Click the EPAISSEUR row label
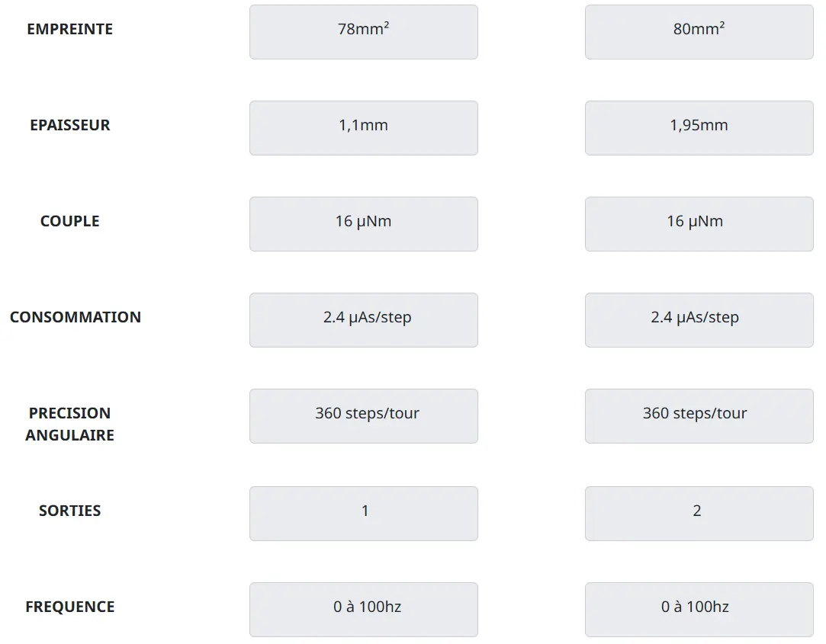The height and width of the screenshot is (644, 826). pyautogui.click(x=69, y=125)
